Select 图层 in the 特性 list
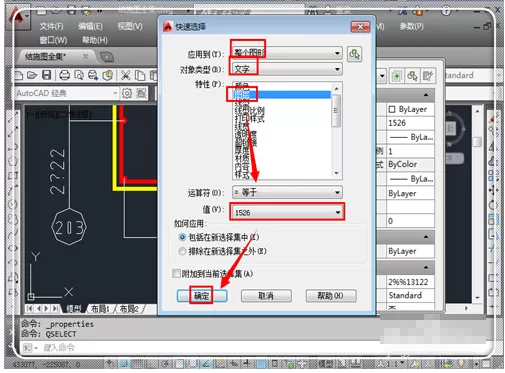The height and width of the screenshot is (373, 505). pos(282,95)
